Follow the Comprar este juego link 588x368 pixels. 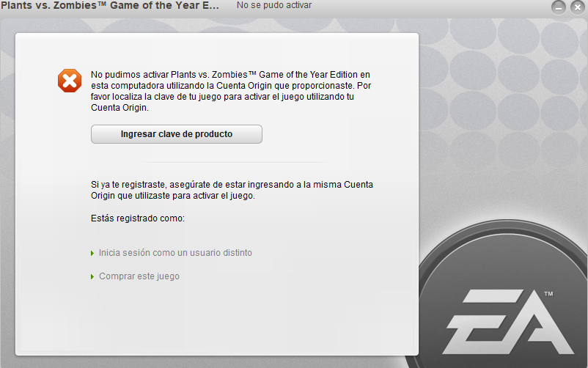pos(139,276)
